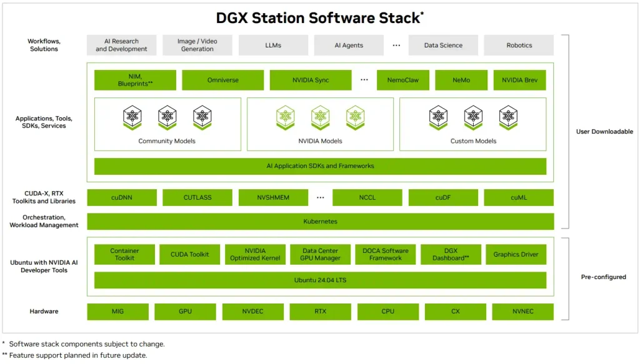Click the DOCA Software Framework box
The image size is (640, 364).
coord(386,254)
